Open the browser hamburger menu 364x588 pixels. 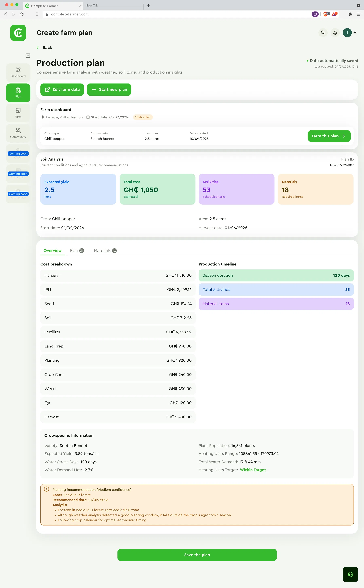pyautogui.click(x=359, y=14)
